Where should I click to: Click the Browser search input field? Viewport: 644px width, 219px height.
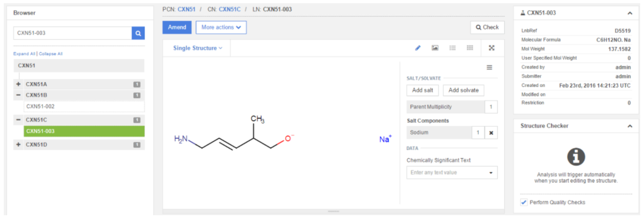pyautogui.click(x=72, y=33)
